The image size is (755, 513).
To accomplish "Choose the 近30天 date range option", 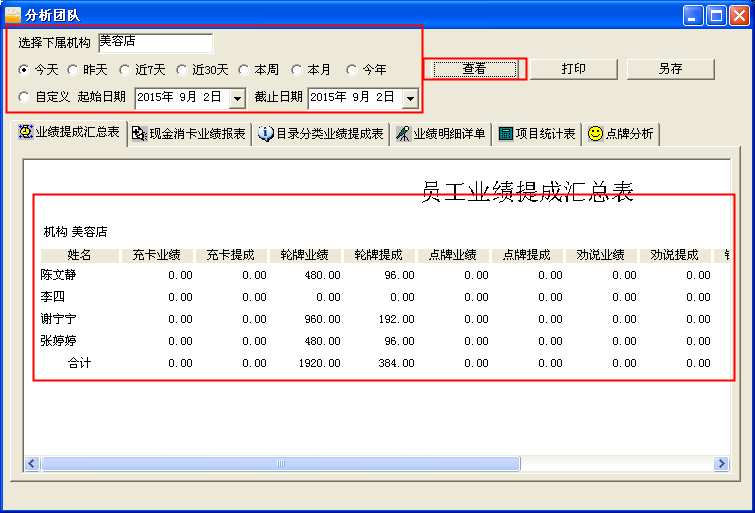I will tap(182, 70).
